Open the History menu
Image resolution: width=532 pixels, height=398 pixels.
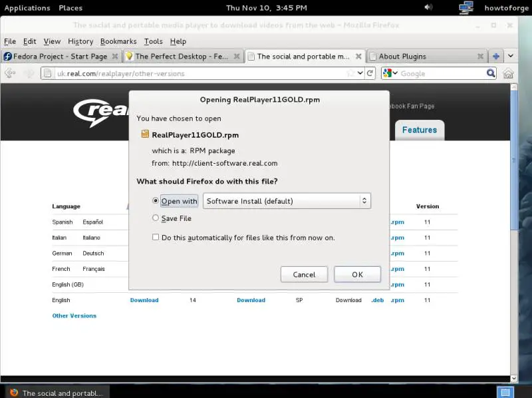[80, 41]
